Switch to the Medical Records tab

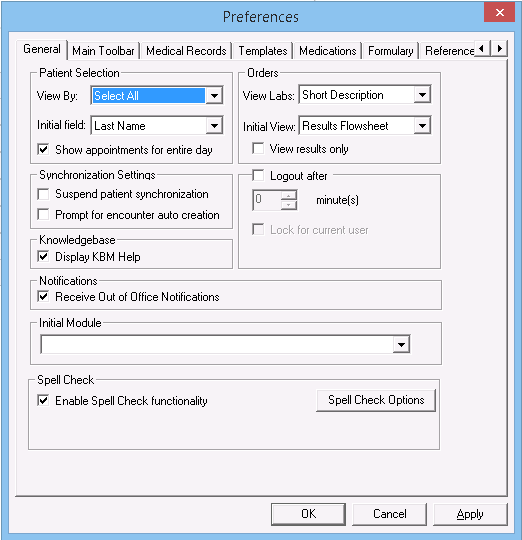[x=186, y=51]
